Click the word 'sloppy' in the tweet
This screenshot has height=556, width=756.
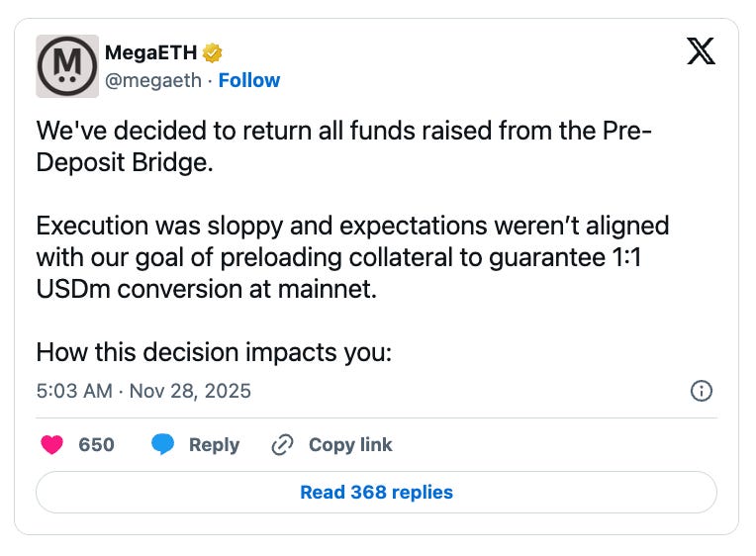pyautogui.click(x=249, y=226)
